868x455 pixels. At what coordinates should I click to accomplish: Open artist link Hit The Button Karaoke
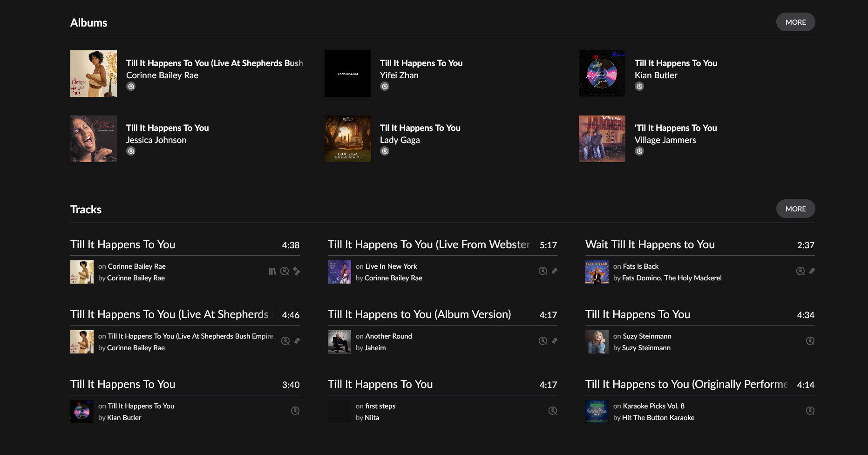(658, 418)
